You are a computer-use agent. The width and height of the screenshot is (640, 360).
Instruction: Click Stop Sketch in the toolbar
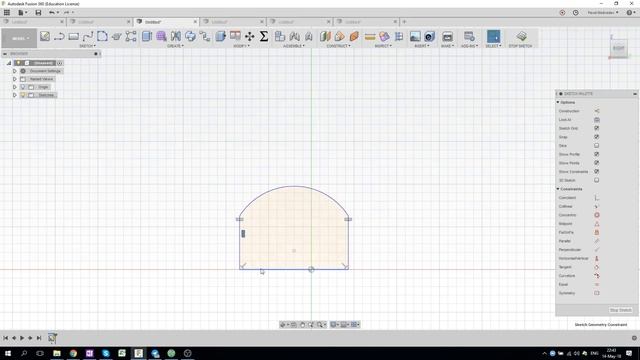click(x=521, y=38)
